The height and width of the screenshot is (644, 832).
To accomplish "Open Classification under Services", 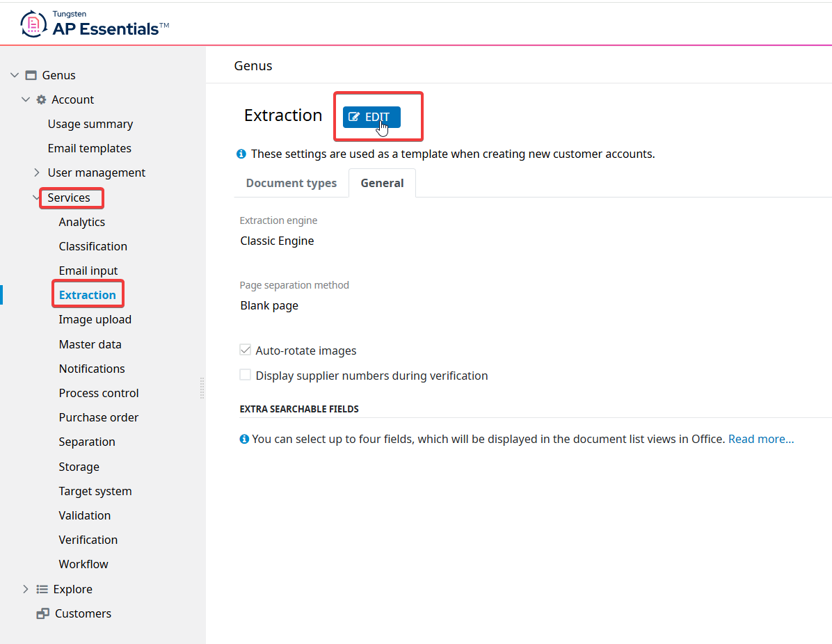I will [x=93, y=246].
